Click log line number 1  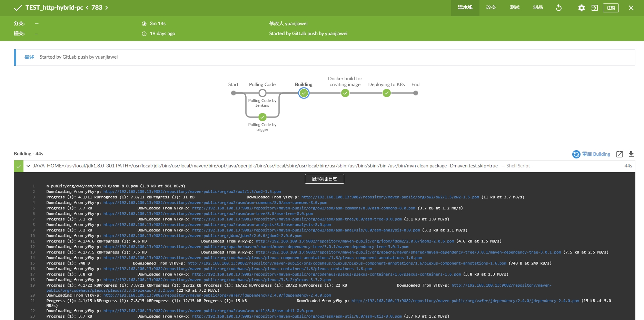(x=34, y=186)
